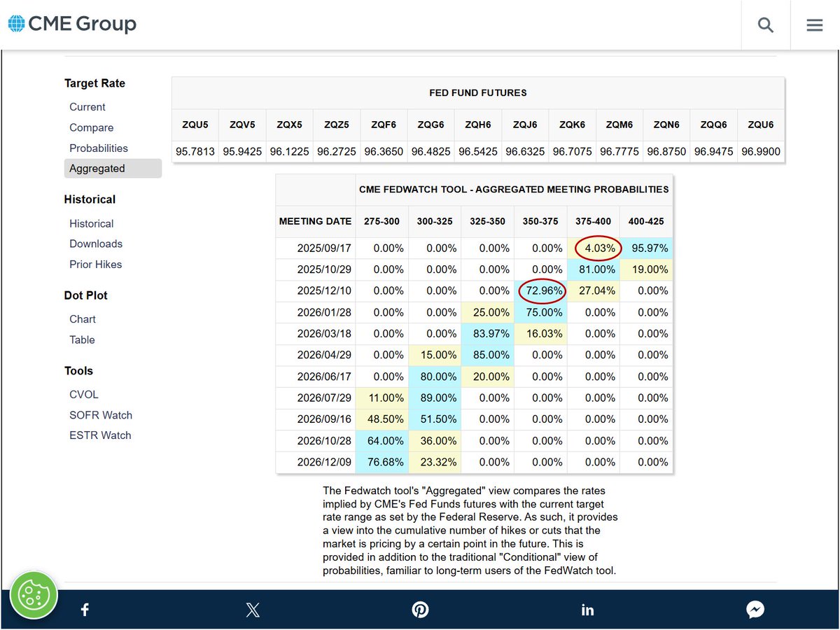Image resolution: width=840 pixels, height=630 pixels.
Task: Open the search magnifier icon
Action: coord(766,25)
